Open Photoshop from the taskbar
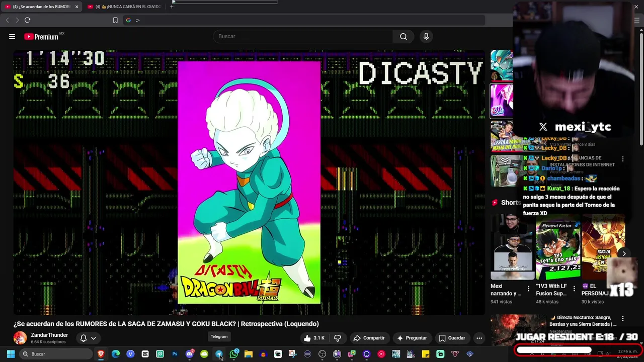 (175, 354)
